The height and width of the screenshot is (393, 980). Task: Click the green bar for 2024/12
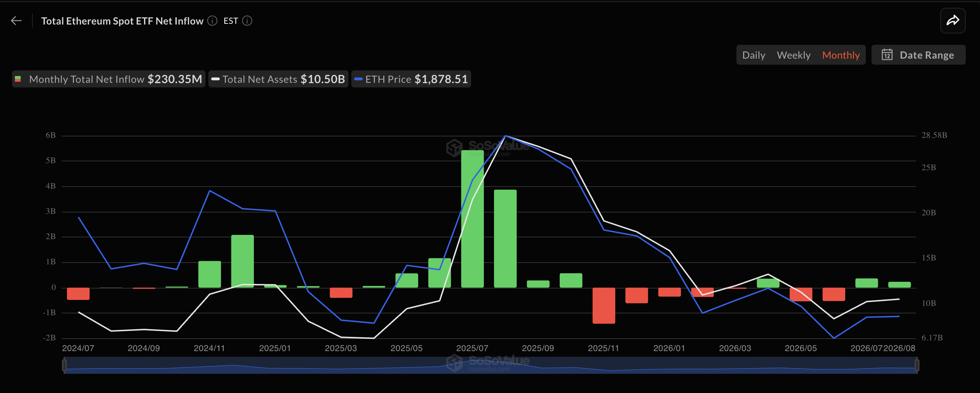[243, 261]
